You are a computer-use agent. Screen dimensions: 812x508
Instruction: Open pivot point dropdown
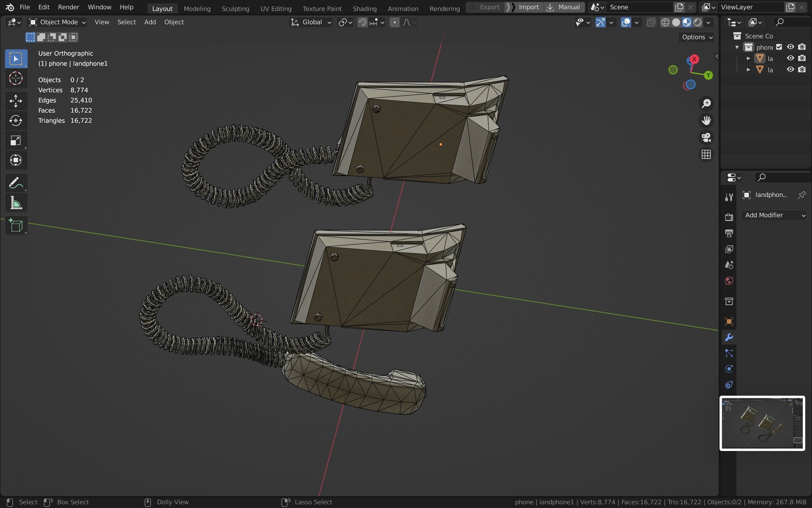pyautogui.click(x=345, y=23)
